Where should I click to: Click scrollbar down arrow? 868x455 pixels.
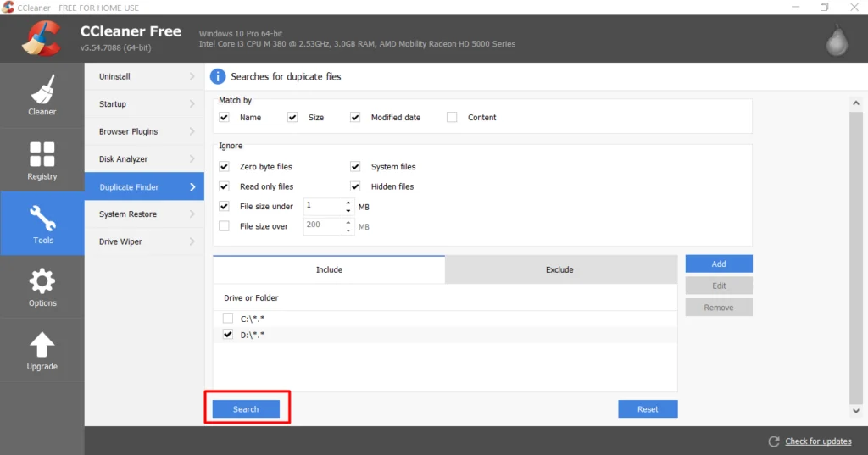point(856,411)
